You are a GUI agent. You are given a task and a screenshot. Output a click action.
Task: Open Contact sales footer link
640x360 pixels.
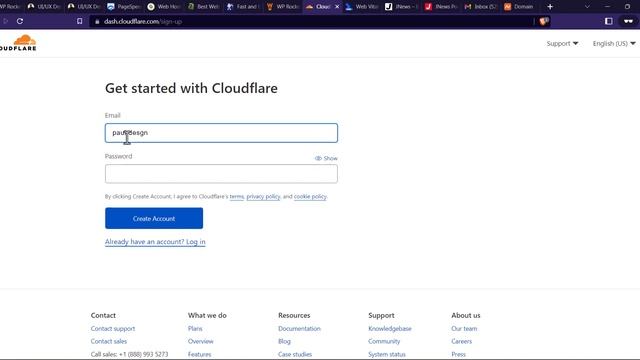point(109,341)
